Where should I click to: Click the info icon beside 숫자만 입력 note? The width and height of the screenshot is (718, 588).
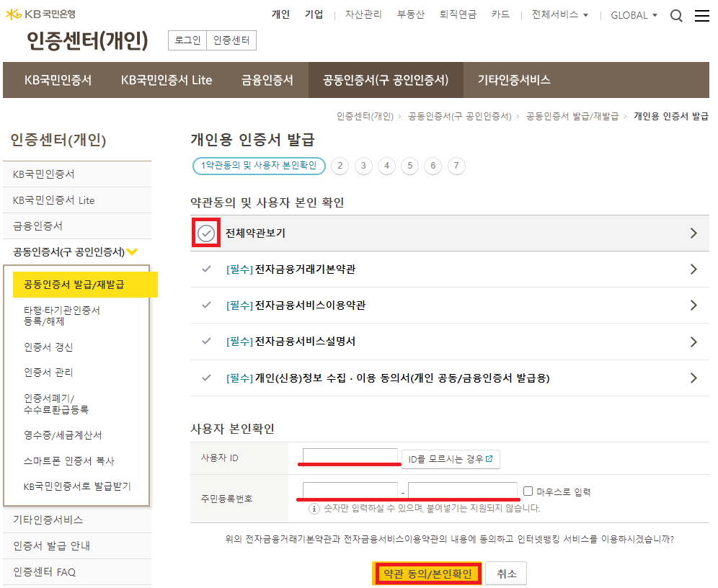click(x=314, y=509)
